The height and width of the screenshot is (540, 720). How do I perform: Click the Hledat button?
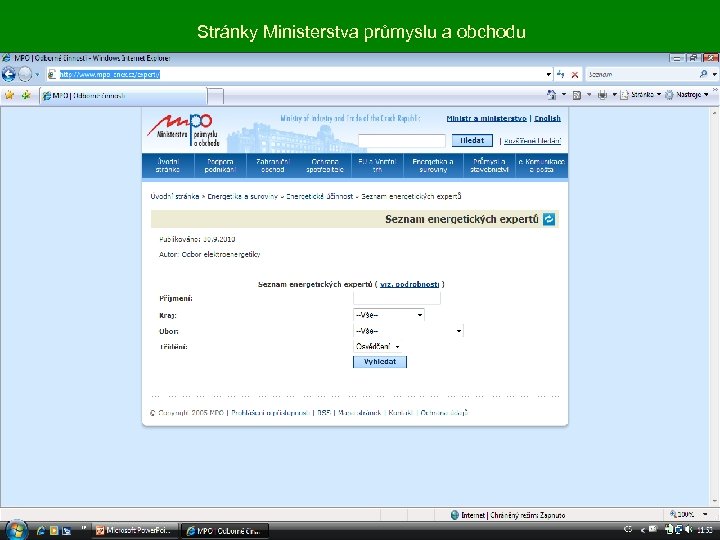click(x=472, y=141)
